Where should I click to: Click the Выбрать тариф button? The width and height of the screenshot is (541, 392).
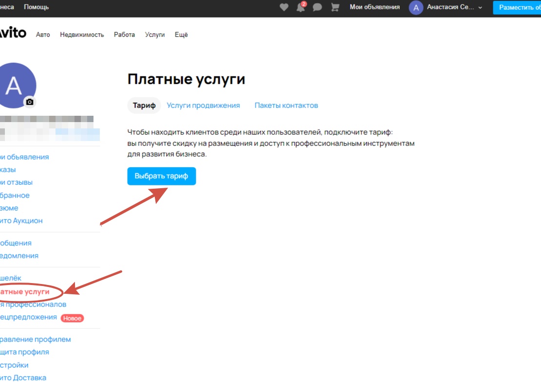coord(162,176)
